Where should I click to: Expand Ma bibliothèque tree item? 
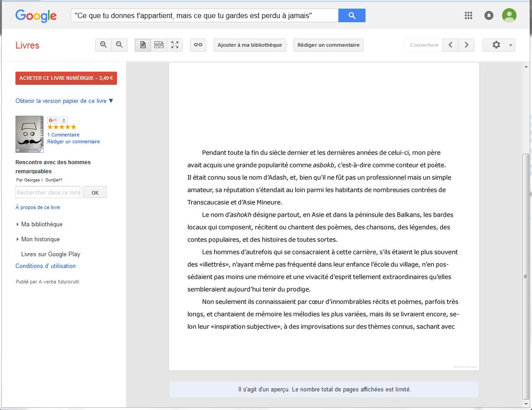tap(18, 225)
